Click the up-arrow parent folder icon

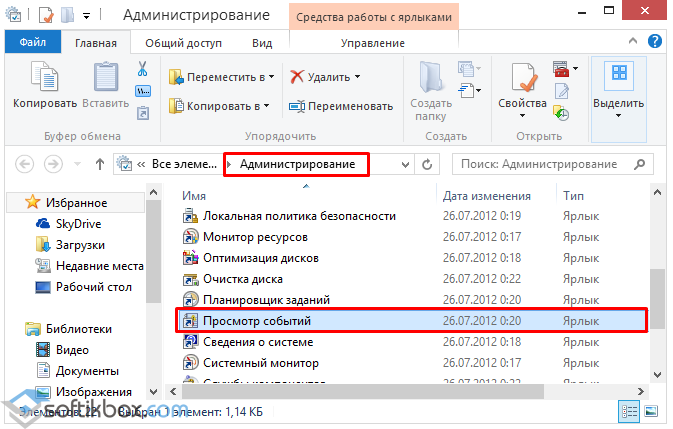99,163
